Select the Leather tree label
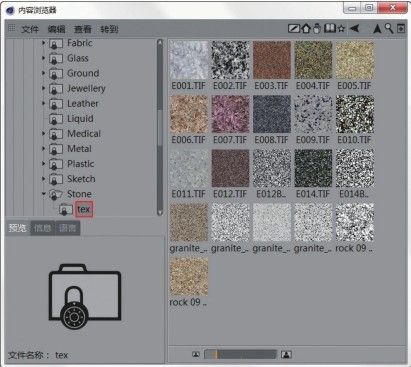Screen dimensions: 411x367 pyautogui.click(x=83, y=103)
